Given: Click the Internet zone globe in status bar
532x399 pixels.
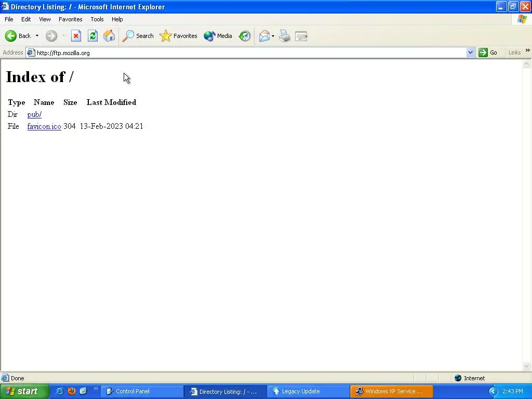Looking at the screenshot, I should coord(458,378).
